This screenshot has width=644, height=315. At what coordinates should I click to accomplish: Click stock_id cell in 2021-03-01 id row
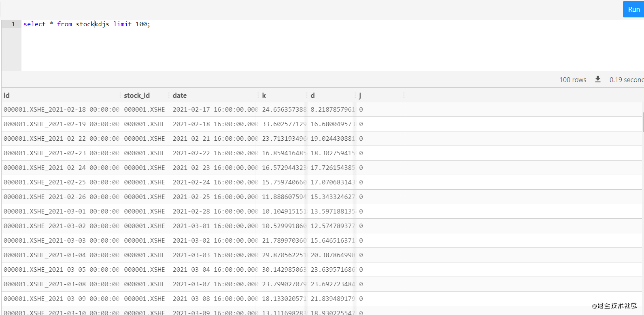tap(145, 211)
